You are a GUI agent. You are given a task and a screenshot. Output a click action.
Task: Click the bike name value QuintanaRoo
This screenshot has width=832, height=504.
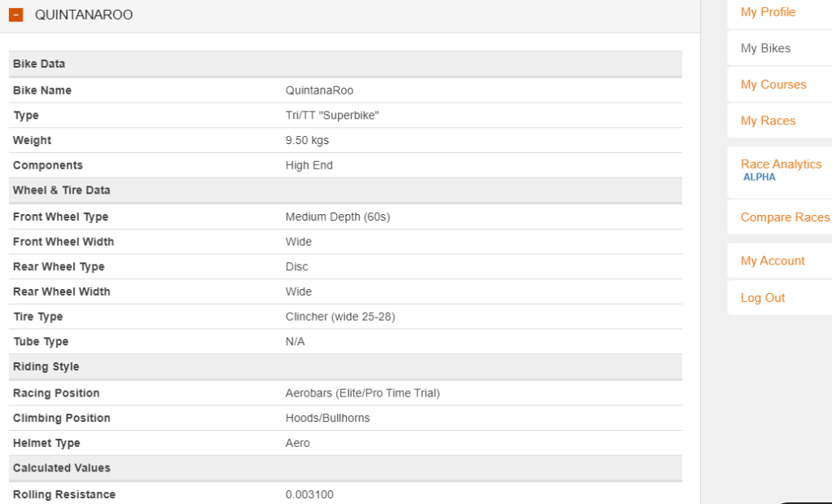319,90
